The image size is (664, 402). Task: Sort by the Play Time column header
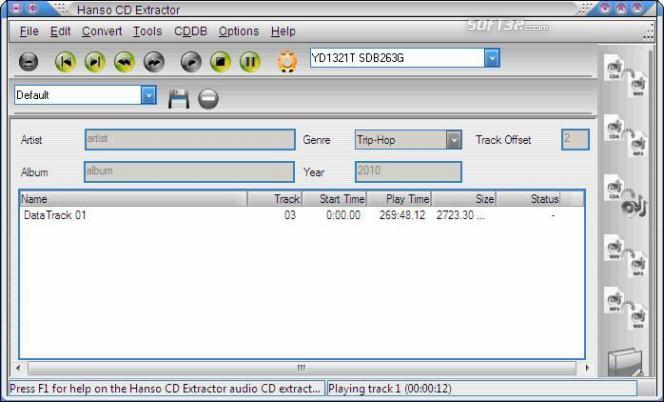399,199
